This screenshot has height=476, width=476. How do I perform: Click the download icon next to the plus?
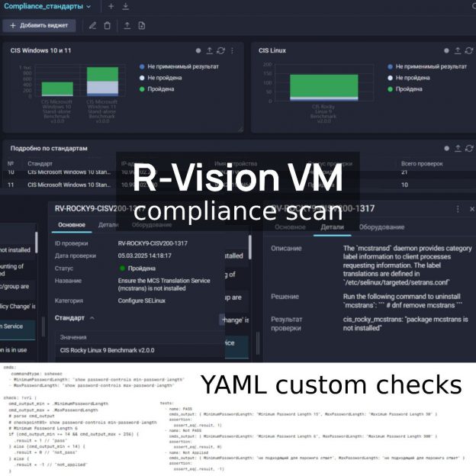point(125,6)
